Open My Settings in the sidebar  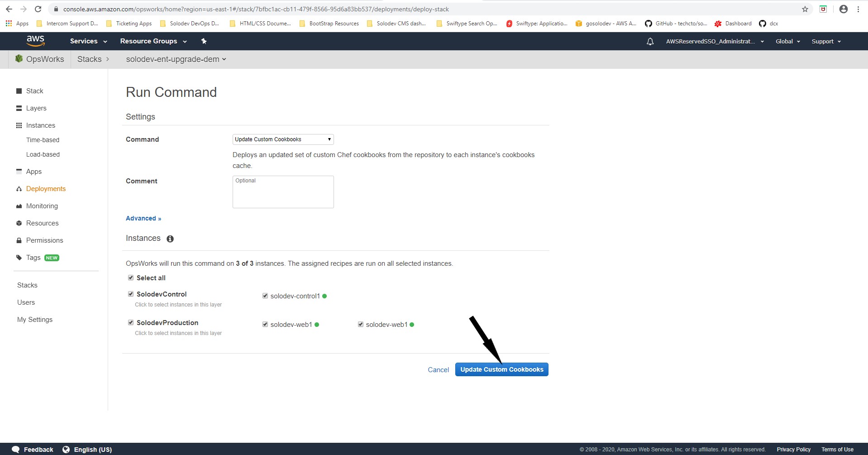pyautogui.click(x=35, y=320)
